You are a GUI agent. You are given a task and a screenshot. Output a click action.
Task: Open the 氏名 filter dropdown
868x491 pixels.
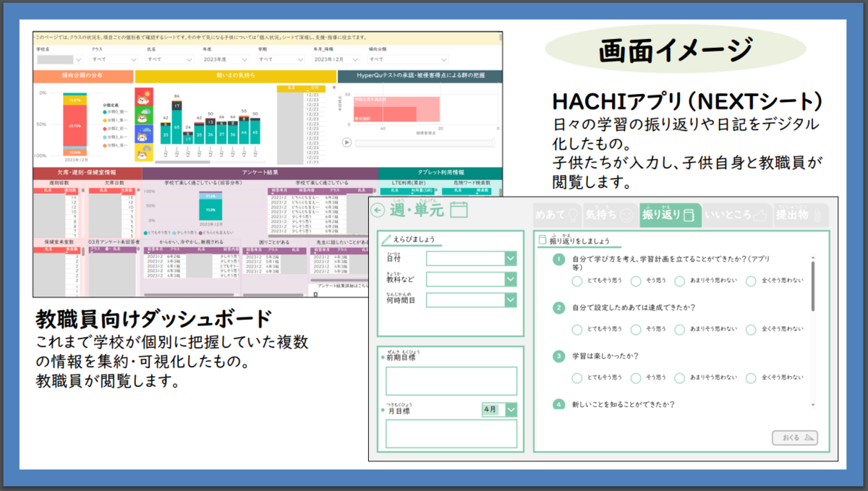pyautogui.click(x=171, y=59)
